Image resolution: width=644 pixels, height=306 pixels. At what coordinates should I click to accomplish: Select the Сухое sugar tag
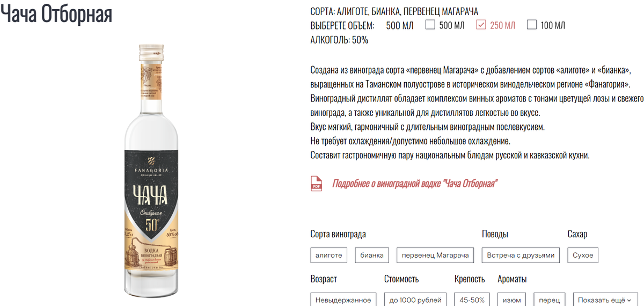point(583,255)
